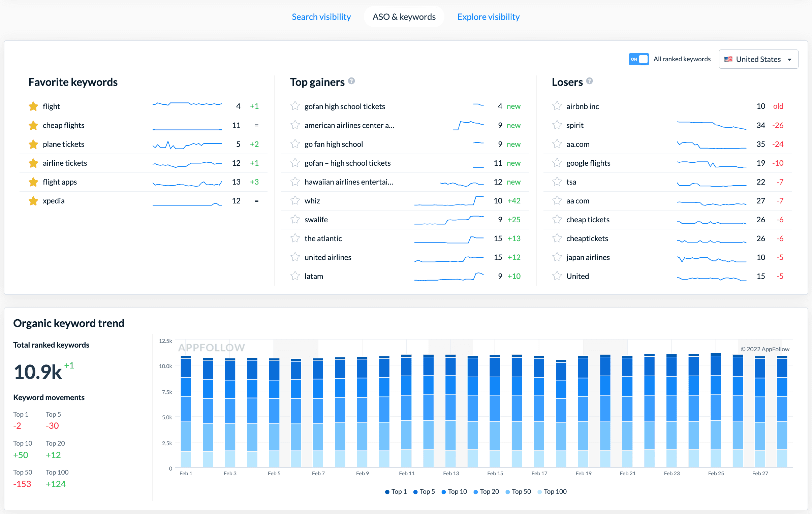Toggle the 'All ranked keywords' switch on
The height and width of the screenshot is (514, 812).
(x=638, y=59)
